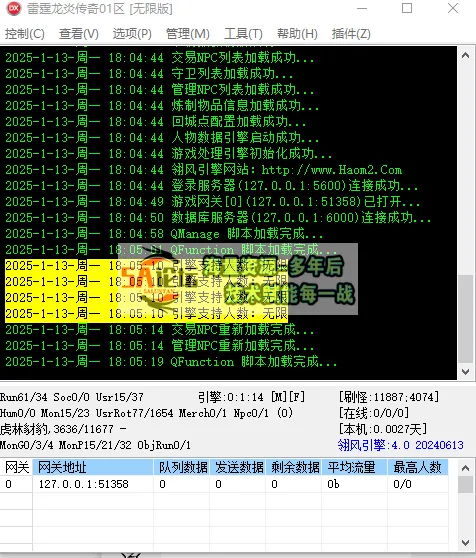476x558 pixels.
Task: Click the gateway table scroll-up arrow
Action: pos(465,468)
